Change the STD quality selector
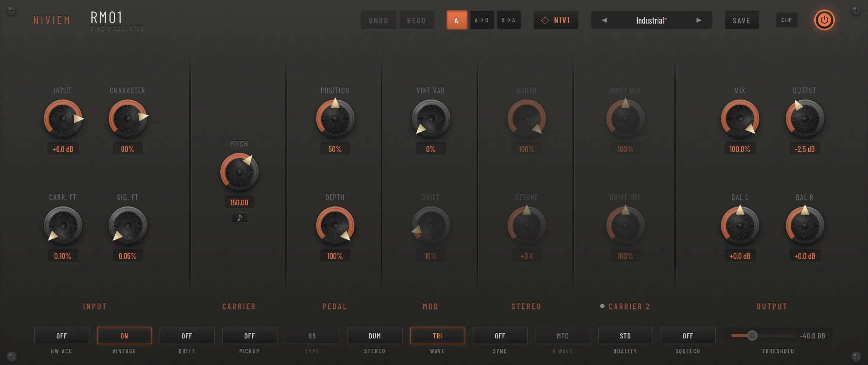The image size is (868, 365). click(x=625, y=336)
